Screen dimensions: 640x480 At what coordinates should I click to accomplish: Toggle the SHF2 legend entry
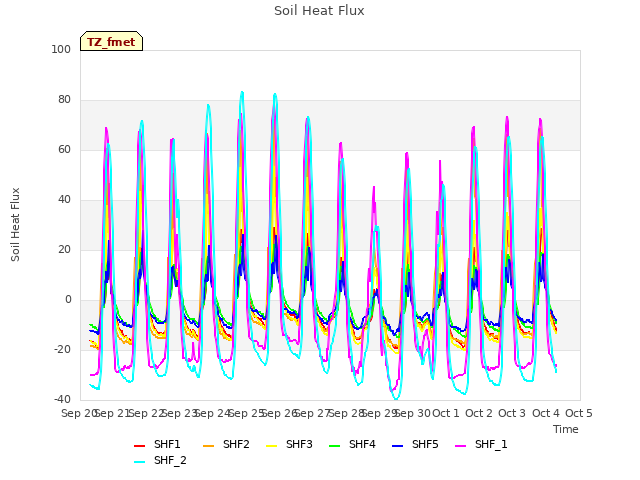pyautogui.click(x=226, y=444)
